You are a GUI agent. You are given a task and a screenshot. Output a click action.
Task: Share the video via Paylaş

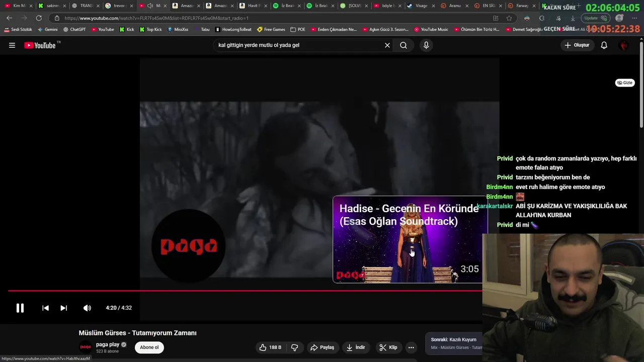[322, 347]
